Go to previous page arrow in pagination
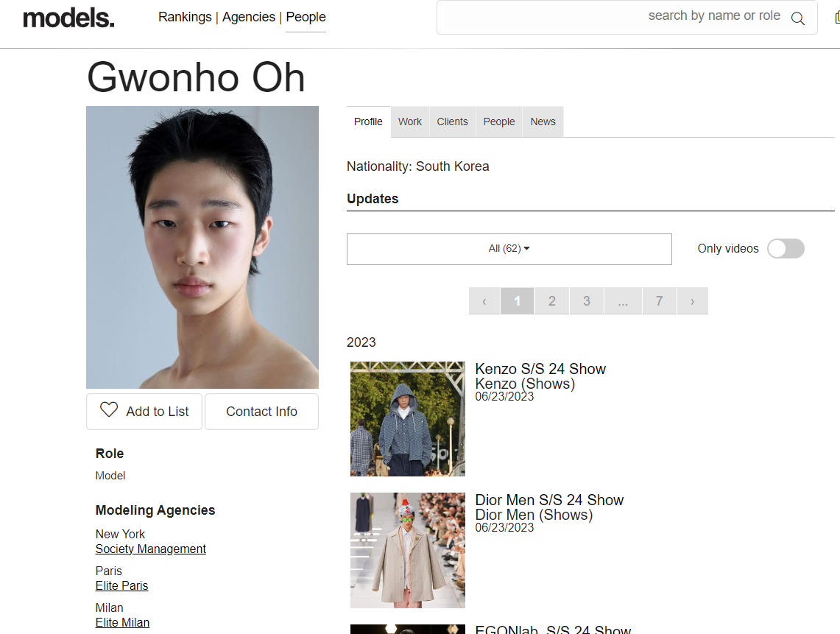This screenshot has height=634, width=840. [x=484, y=301]
